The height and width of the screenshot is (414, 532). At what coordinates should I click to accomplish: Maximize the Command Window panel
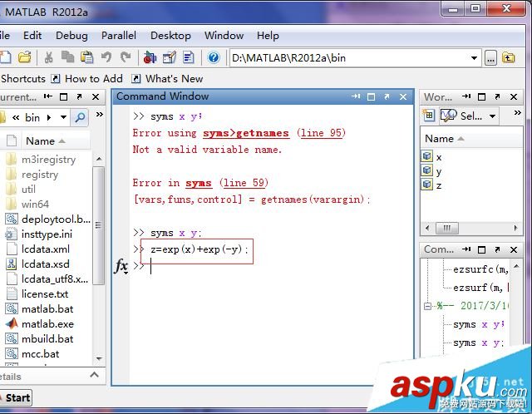pyautogui.click(x=372, y=97)
